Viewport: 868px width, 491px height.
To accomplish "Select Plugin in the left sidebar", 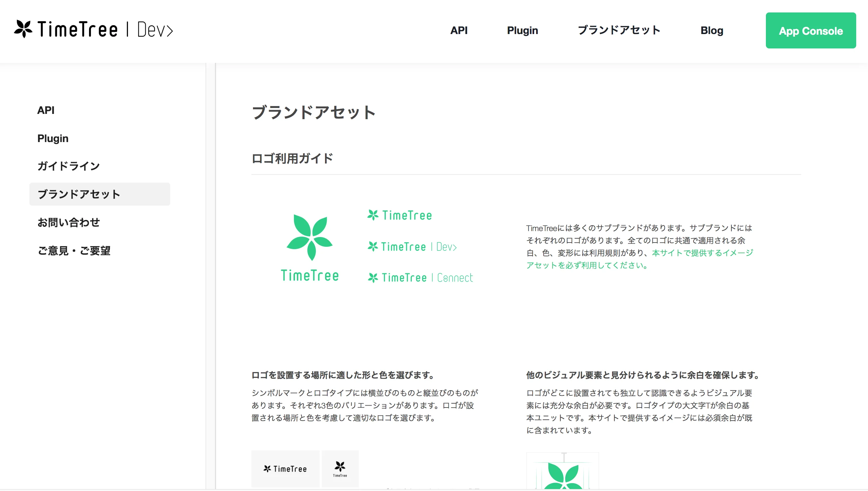I will point(53,138).
